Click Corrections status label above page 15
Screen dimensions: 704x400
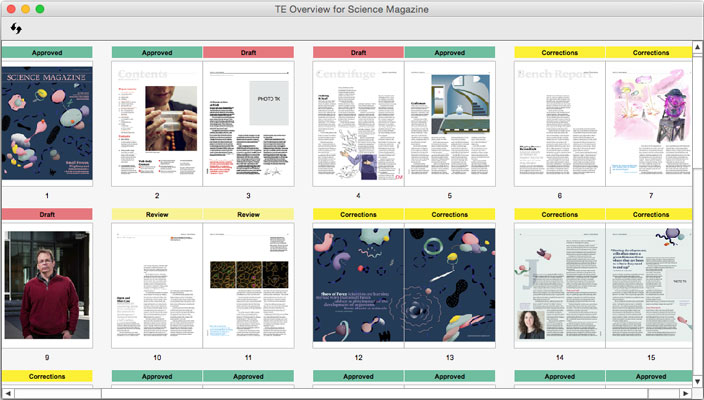point(649,214)
